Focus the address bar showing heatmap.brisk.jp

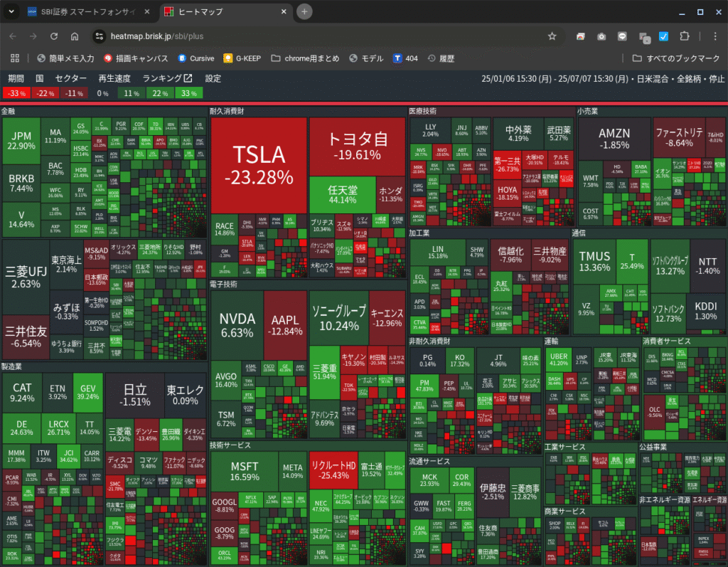coord(325,36)
